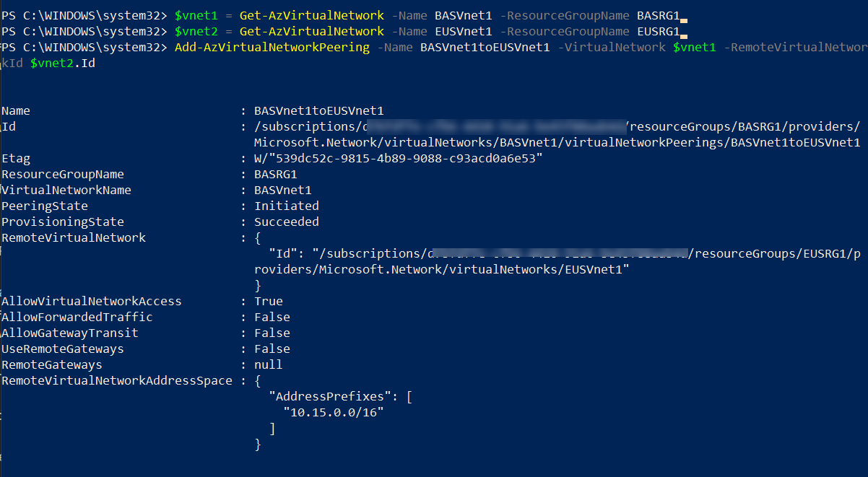Click EUSVnet1 in the second Get-AzVirtualNetwork command
The width and height of the screenshot is (868, 477).
coord(463,31)
